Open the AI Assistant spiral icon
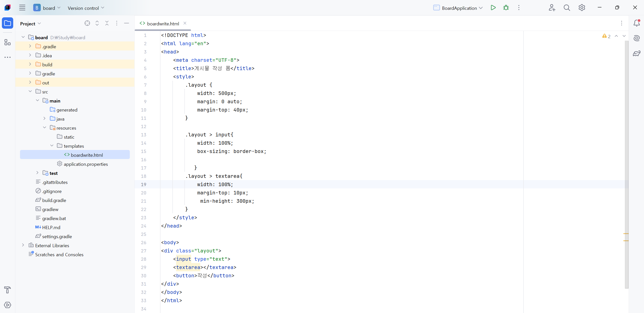644x313 pixels. coord(636,38)
